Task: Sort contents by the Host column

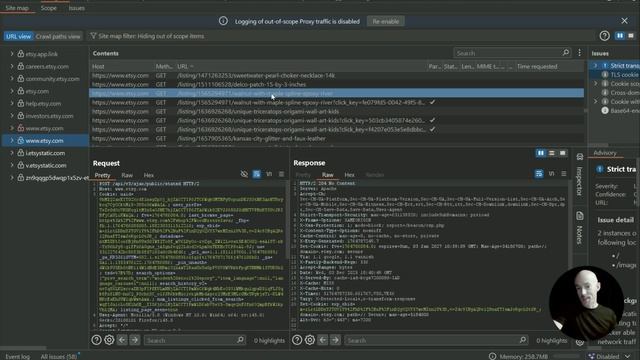Action: pyautogui.click(x=98, y=66)
